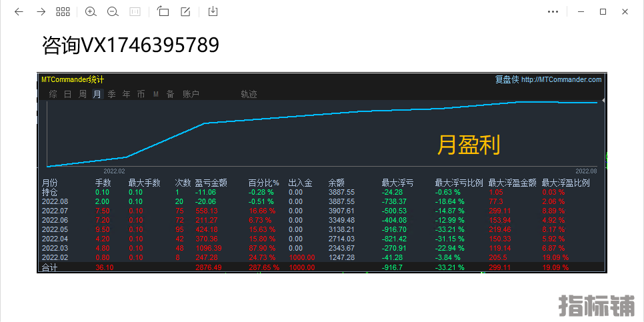Select the 月 monthly tab

(x=97, y=95)
